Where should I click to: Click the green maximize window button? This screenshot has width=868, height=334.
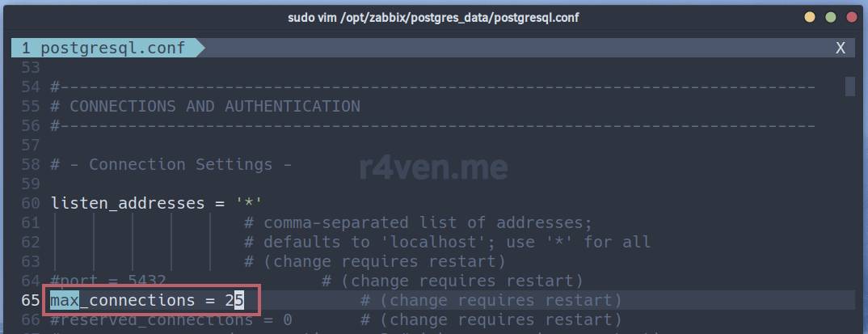[x=830, y=17]
